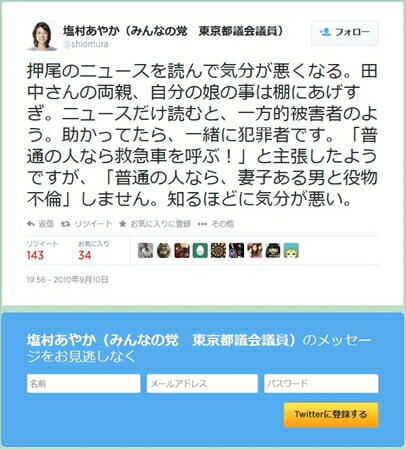Open the 19:56 - 2010年9月10日 timestamp link
The height and width of the screenshot is (450, 406).
point(68,279)
